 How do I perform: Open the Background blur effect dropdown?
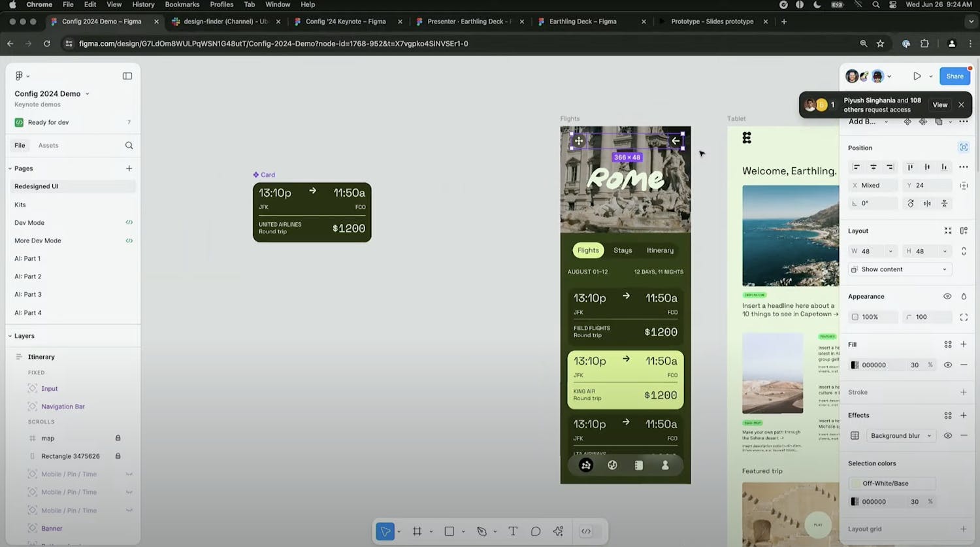pos(900,435)
